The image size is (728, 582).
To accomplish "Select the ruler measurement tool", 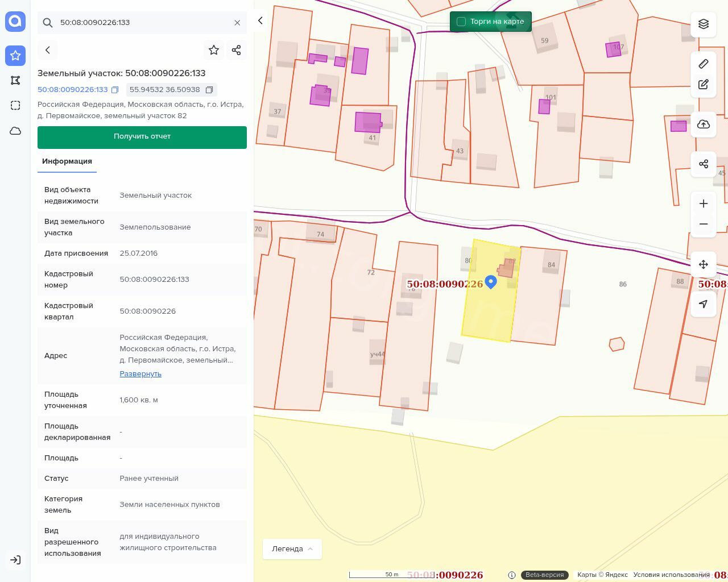I will (x=704, y=64).
